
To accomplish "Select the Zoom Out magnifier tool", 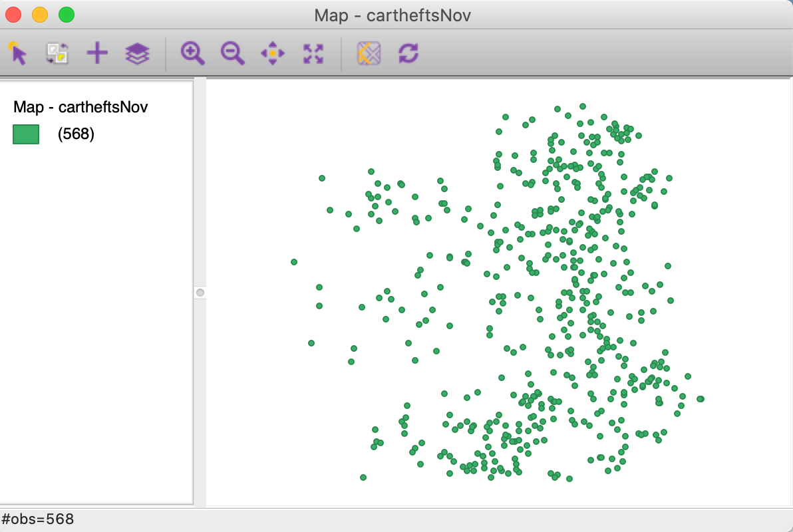I will click(233, 54).
